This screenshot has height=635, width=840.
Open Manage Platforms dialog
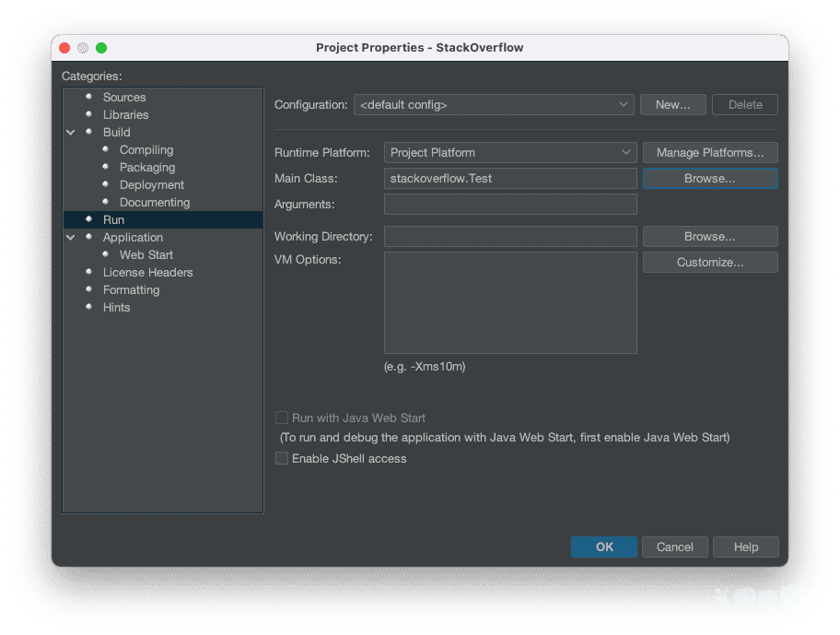[x=710, y=153]
